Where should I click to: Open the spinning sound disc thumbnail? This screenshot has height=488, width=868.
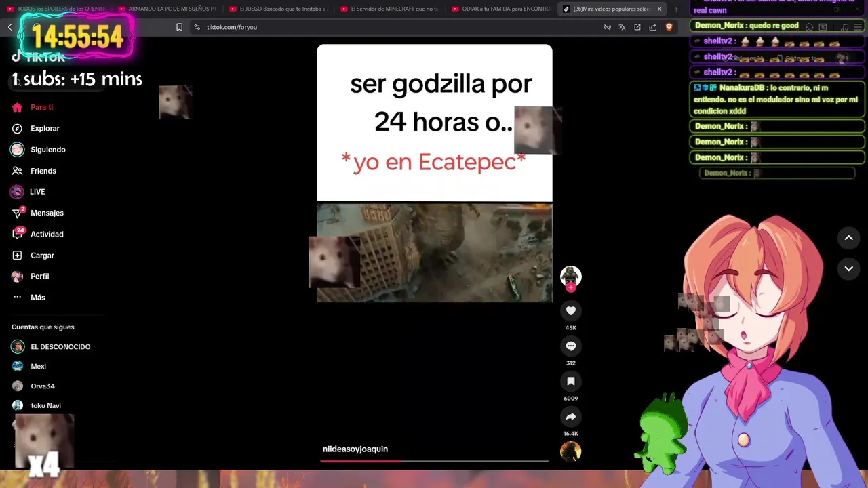(571, 451)
